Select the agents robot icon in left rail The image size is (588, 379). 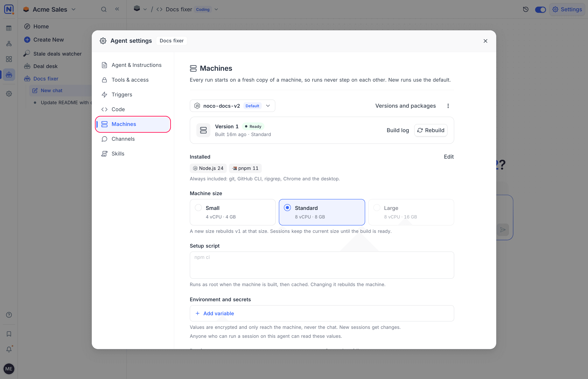coord(9,74)
